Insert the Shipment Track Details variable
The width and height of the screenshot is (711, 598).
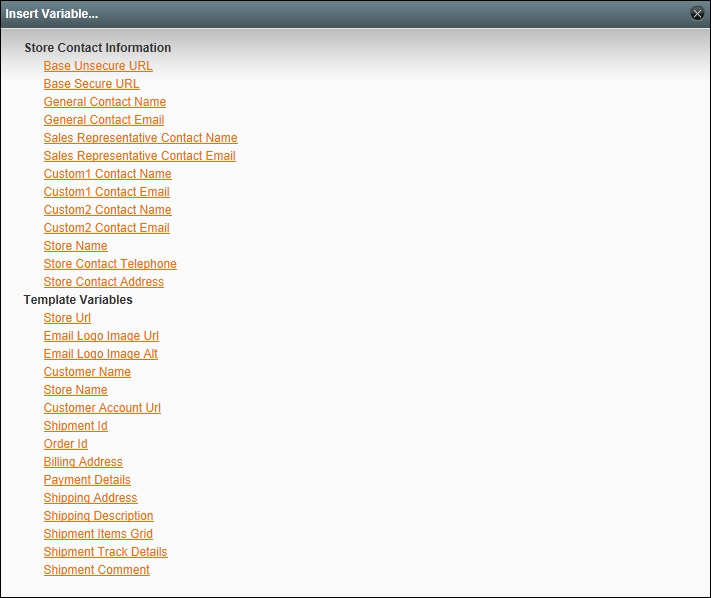click(106, 552)
